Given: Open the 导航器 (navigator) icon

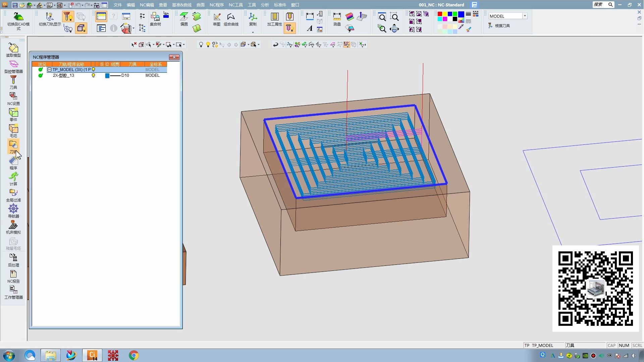Looking at the screenshot, I should [x=13, y=209].
